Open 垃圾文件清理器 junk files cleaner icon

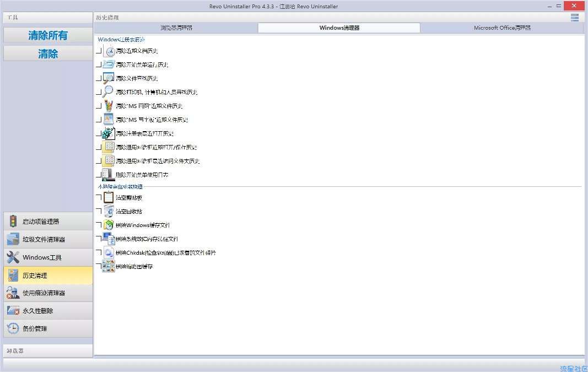pyautogui.click(x=13, y=239)
